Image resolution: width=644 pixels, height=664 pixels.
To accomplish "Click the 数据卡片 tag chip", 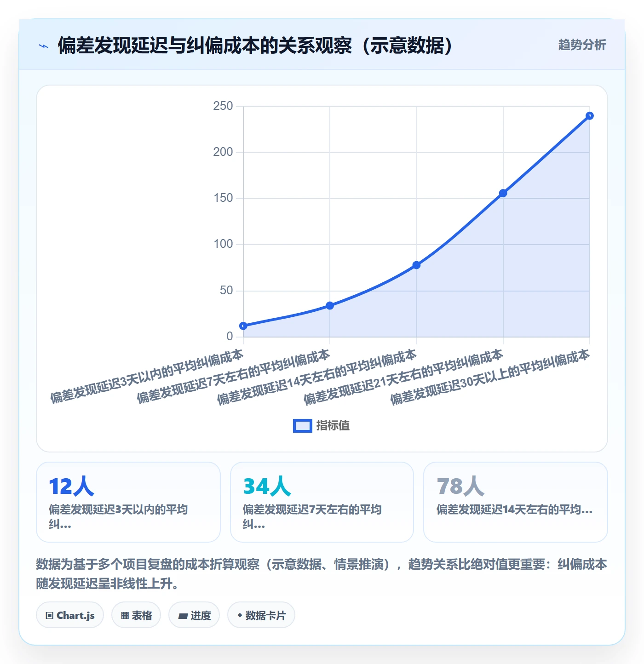I will 261,615.
